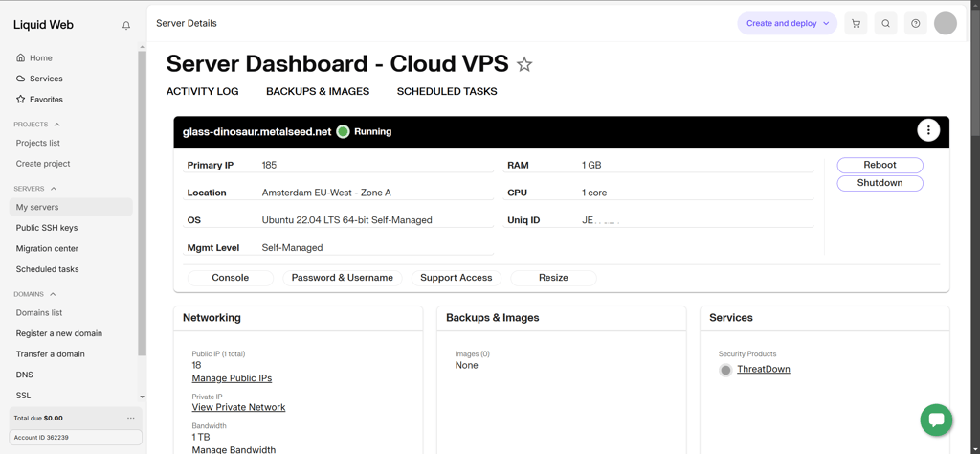This screenshot has height=454, width=980.
Task: Open Scheduled tasks in sidebar
Action: [x=48, y=269]
